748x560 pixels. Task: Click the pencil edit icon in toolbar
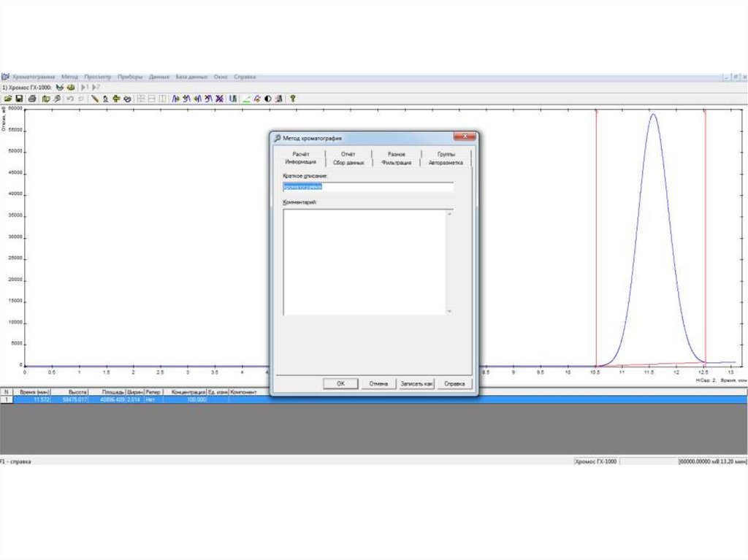94,99
